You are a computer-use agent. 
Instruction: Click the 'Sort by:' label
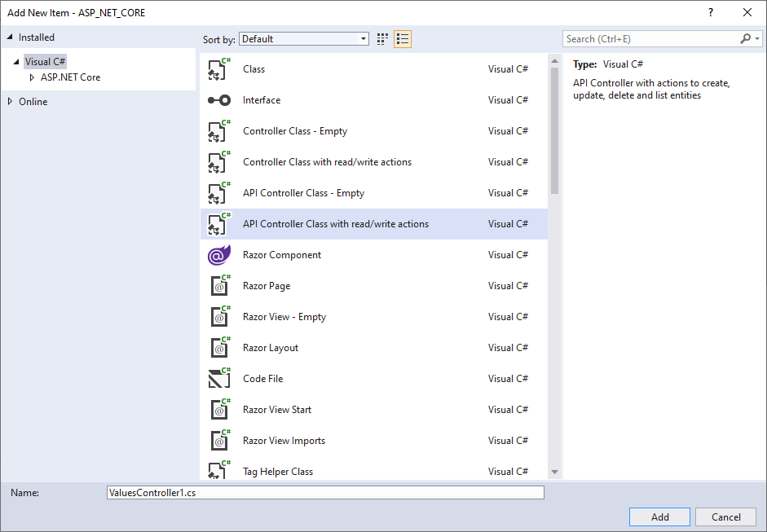(x=218, y=40)
